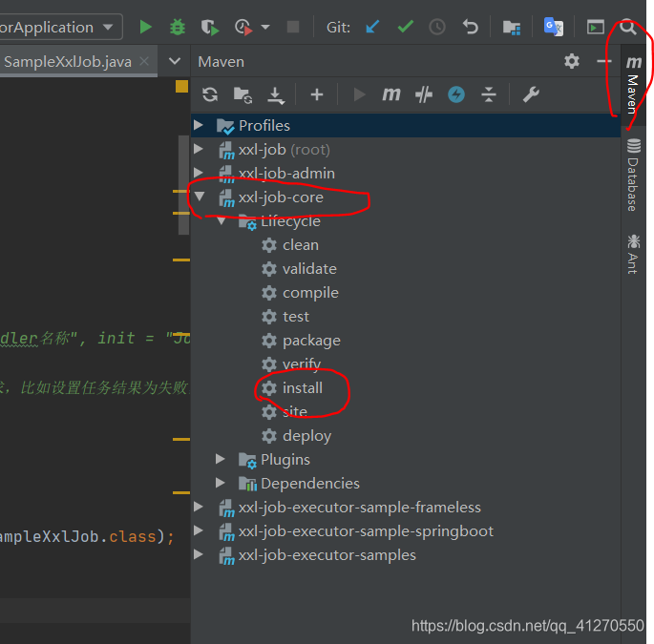Collapse the Lifecycle folder
The width and height of the screenshot is (654, 644).
222,220
